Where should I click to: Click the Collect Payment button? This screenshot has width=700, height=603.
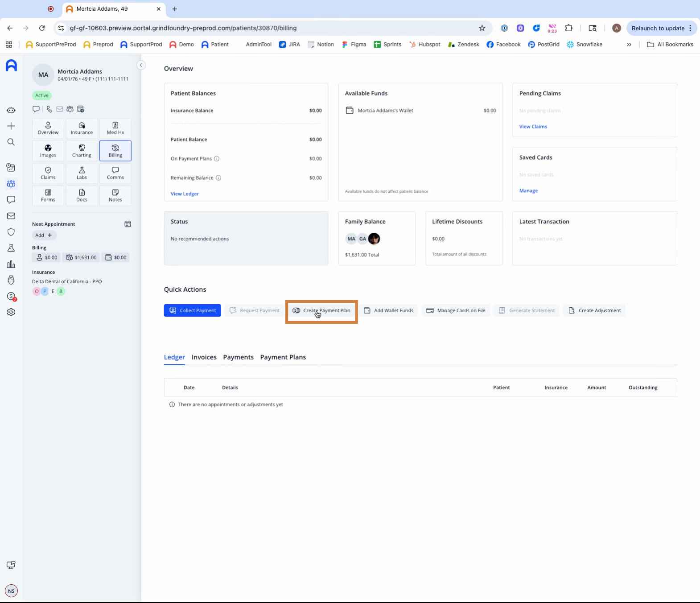coord(193,310)
